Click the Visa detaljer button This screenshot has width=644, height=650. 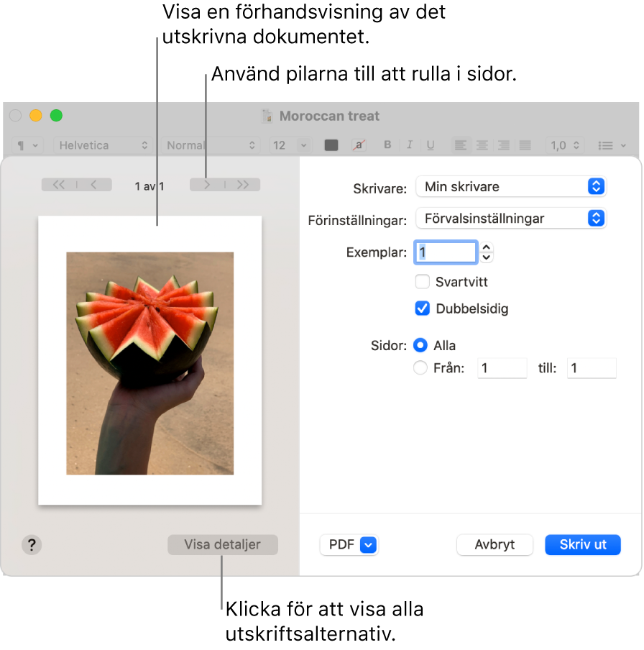click(223, 544)
